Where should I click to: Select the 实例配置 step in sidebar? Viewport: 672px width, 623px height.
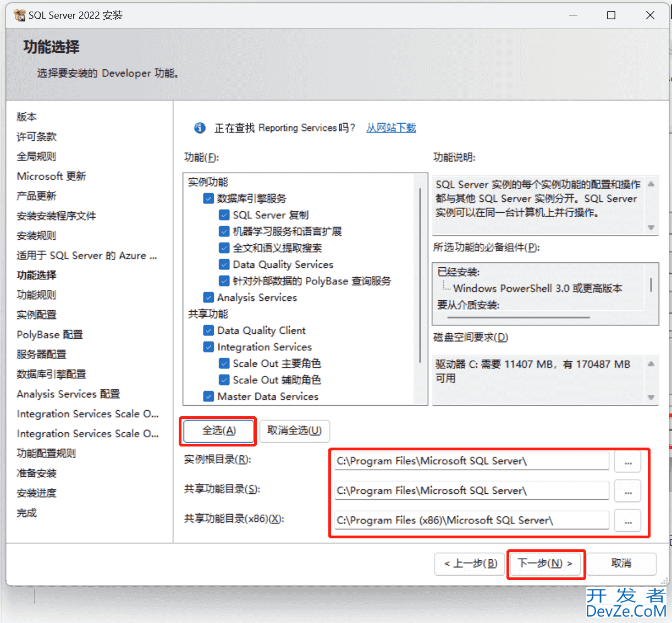click(x=36, y=315)
